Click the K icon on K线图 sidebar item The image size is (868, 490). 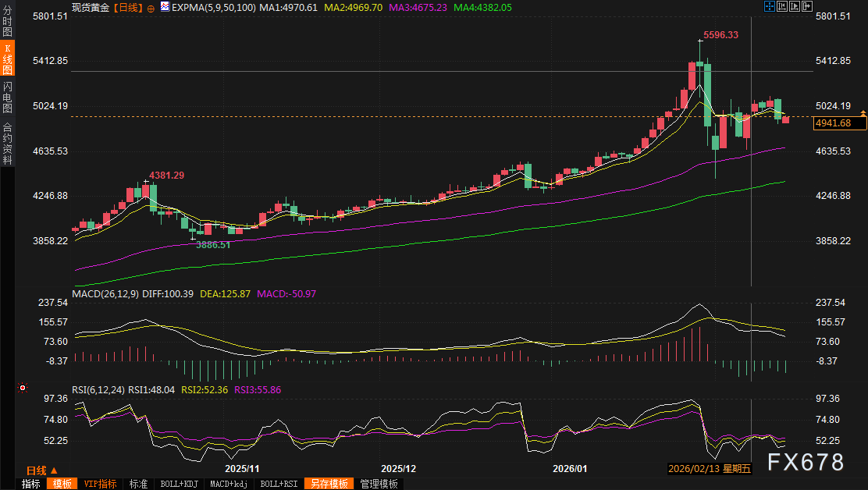coord(6,48)
